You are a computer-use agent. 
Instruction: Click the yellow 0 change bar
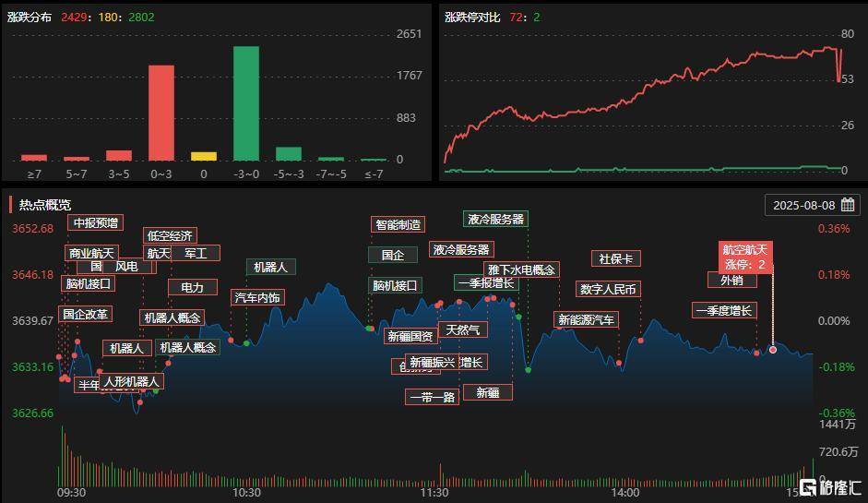click(x=204, y=156)
